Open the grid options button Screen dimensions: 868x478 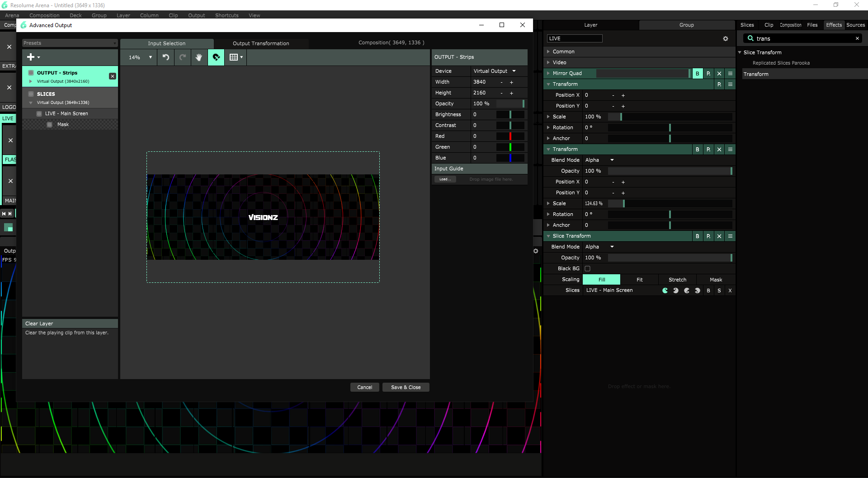(236, 57)
